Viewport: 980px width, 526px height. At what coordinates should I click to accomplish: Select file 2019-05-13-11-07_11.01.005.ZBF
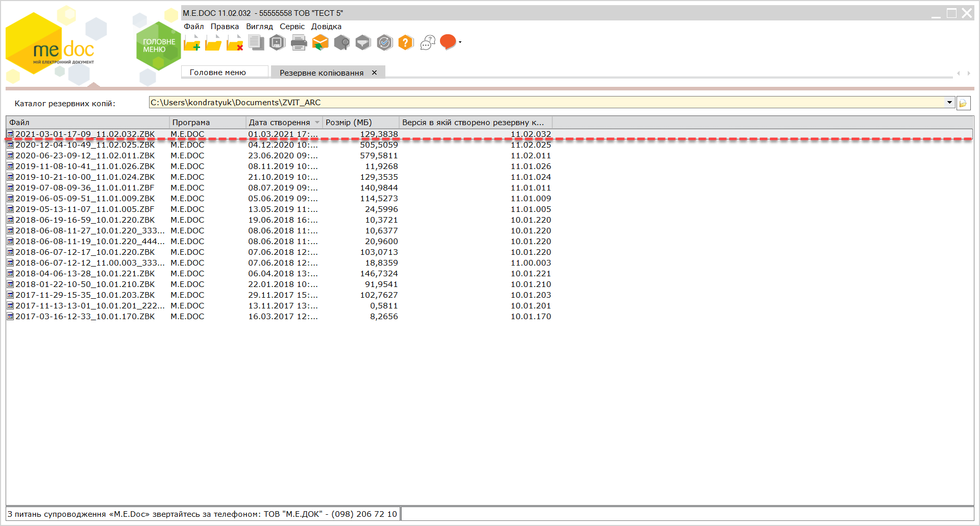[85, 209]
